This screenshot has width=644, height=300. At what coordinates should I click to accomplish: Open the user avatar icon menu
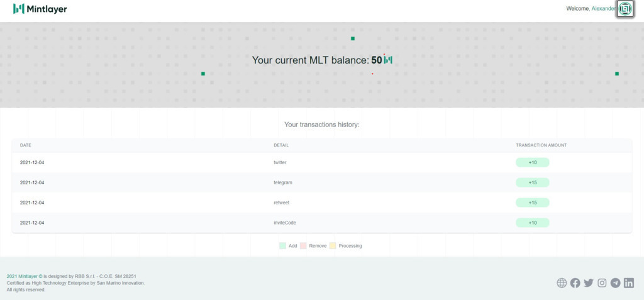625,9
